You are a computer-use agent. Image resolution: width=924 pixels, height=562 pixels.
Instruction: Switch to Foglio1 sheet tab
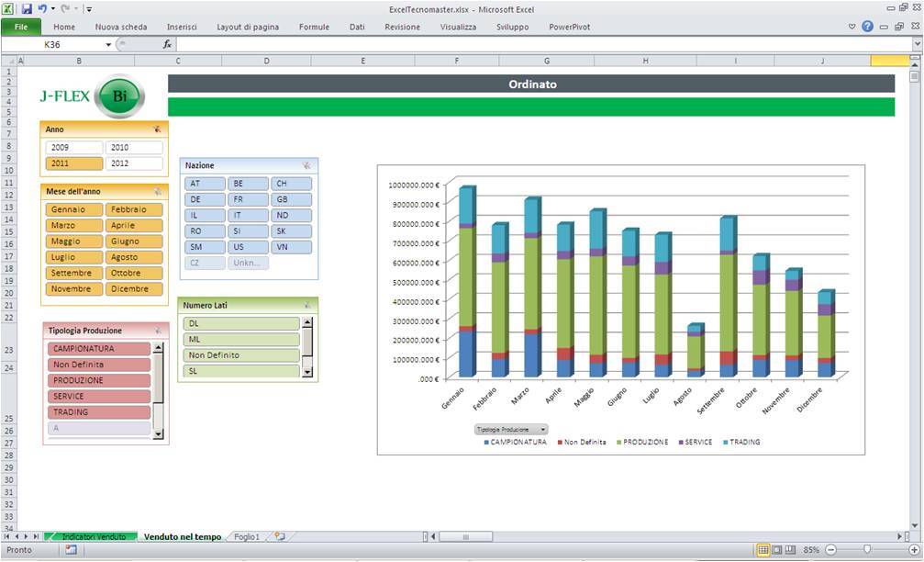tap(246, 536)
